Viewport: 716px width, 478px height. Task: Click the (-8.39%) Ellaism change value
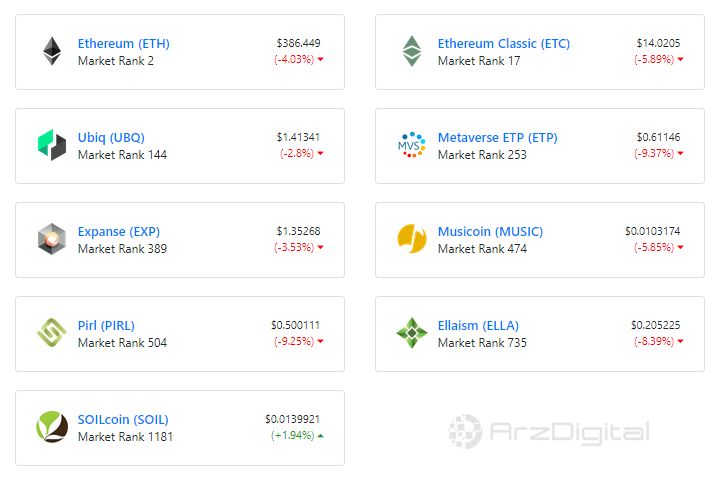coord(654,341)
